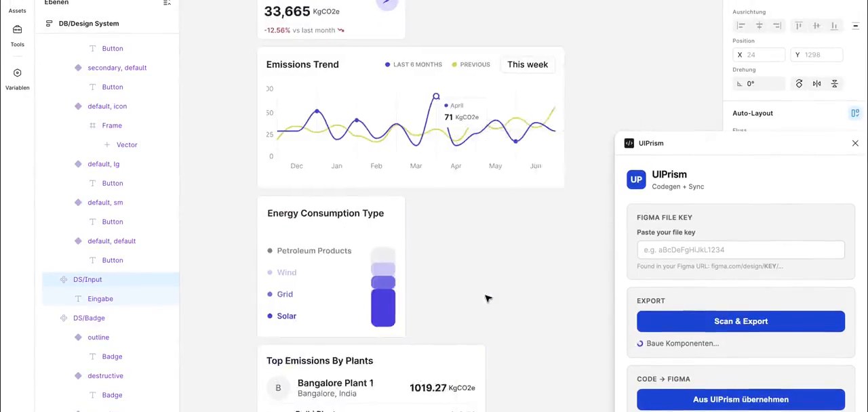
Task: Select the Vector layer
Action: tap(127, 145)
